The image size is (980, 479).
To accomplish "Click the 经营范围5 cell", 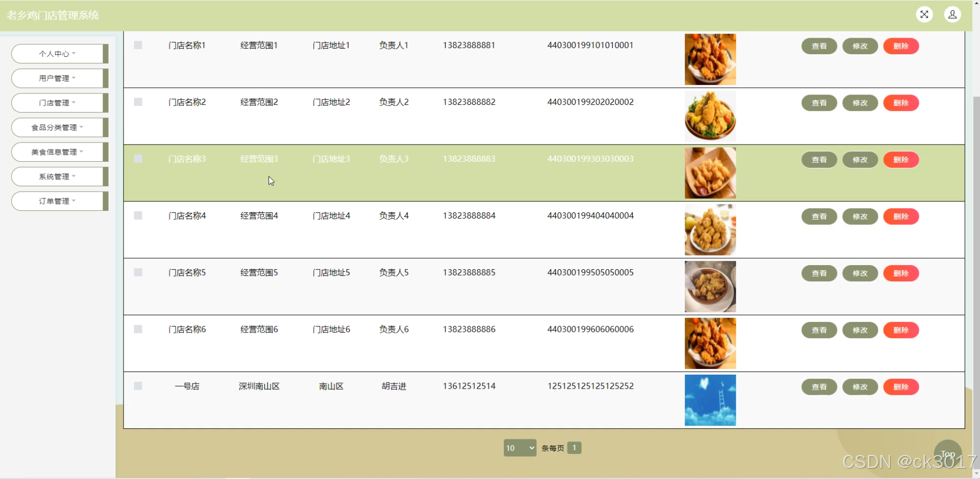I will point(259,273).
